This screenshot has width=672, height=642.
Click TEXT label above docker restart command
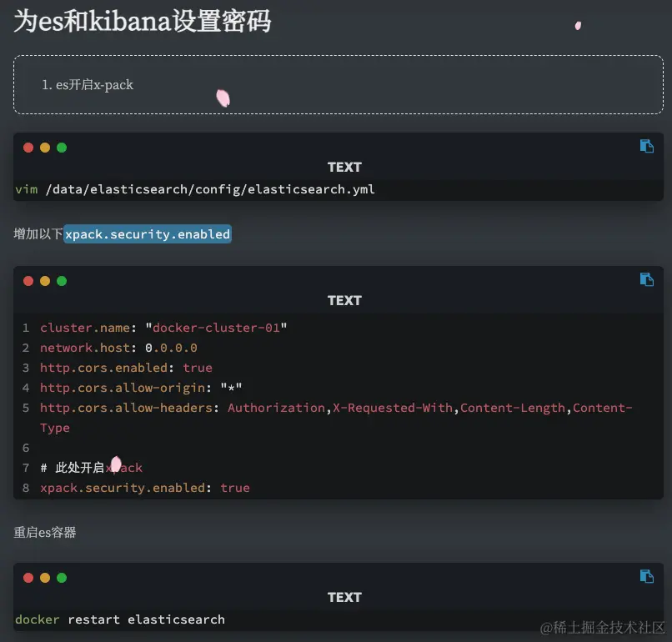(344, 597)
